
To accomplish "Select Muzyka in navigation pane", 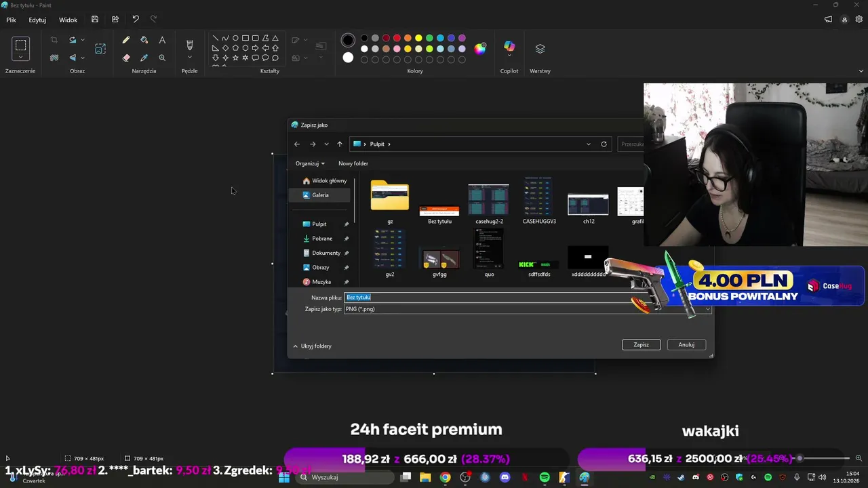I will pos(321,281).
